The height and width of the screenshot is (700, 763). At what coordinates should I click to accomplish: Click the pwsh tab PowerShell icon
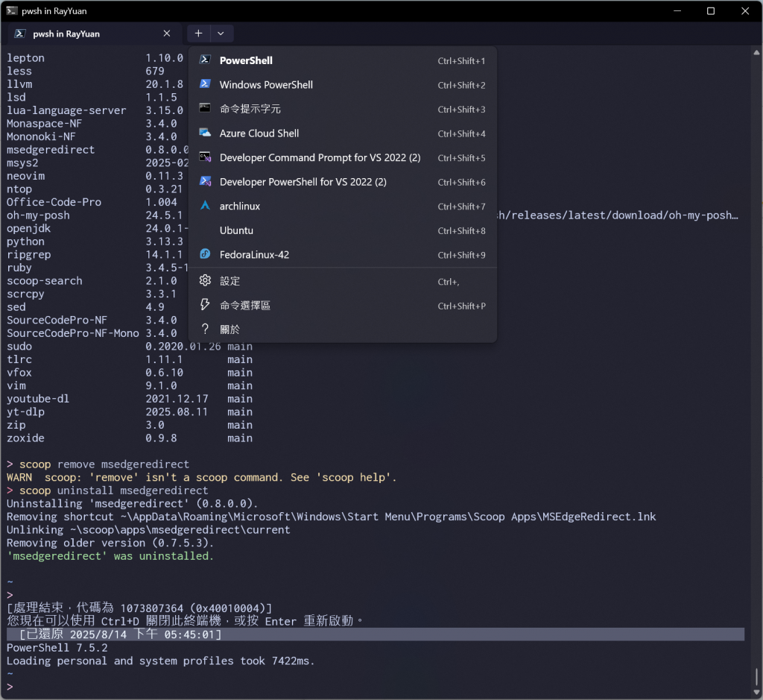(20, 34)
